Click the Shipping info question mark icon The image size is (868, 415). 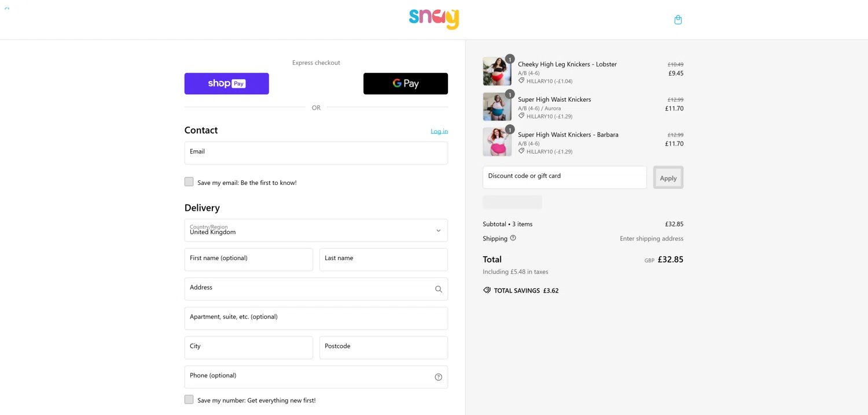tap(513, 238)
